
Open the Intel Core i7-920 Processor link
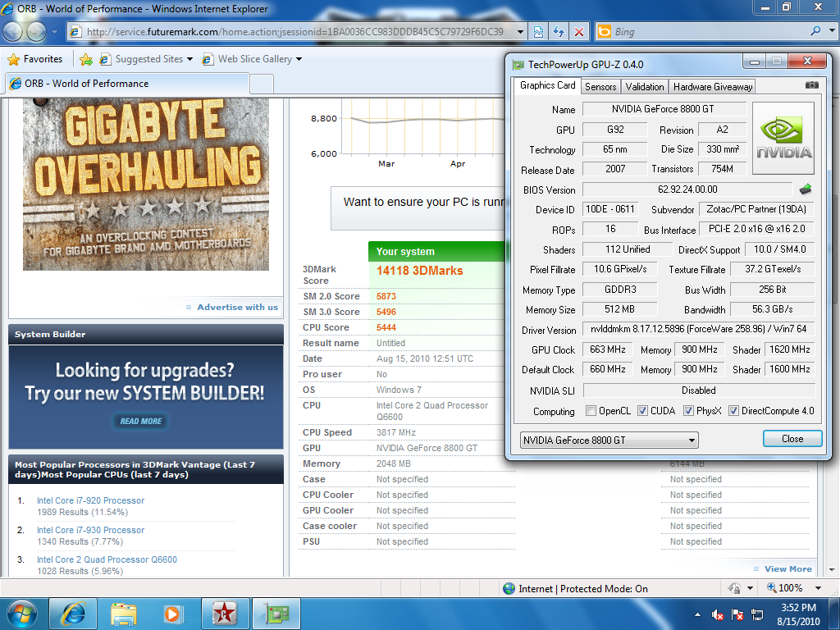pyautogui.click(x=90, y=500)
